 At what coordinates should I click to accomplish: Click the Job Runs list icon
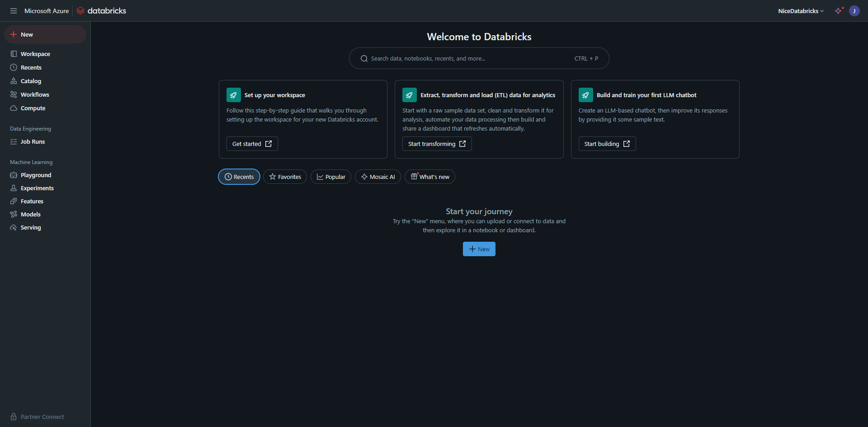[14, 141]
